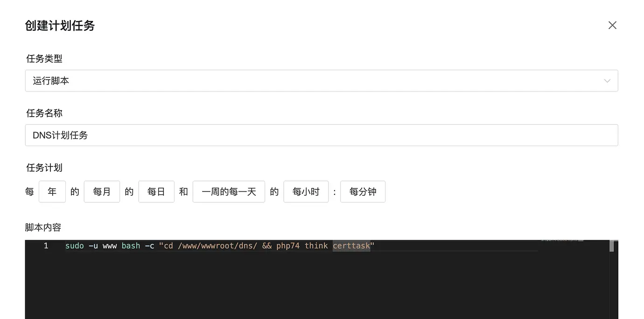Click the bash word in script
The height and width of the screenshot is (319, 644).
131,246
